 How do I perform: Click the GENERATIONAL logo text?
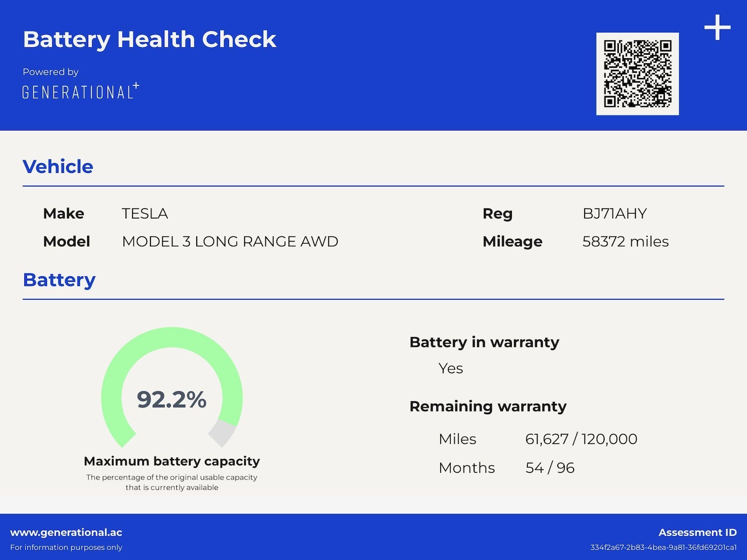pyautogui.click(x=81, y=92)
